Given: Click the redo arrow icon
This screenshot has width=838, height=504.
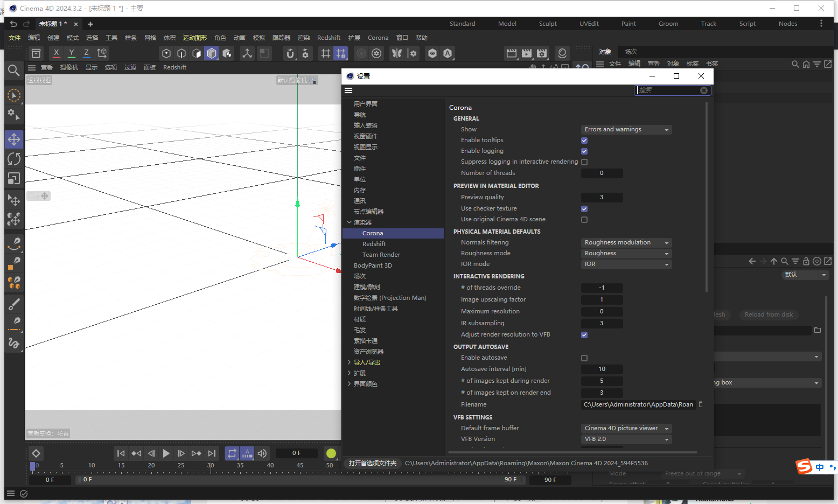Looking at the screenshot, I should point(26,24).
